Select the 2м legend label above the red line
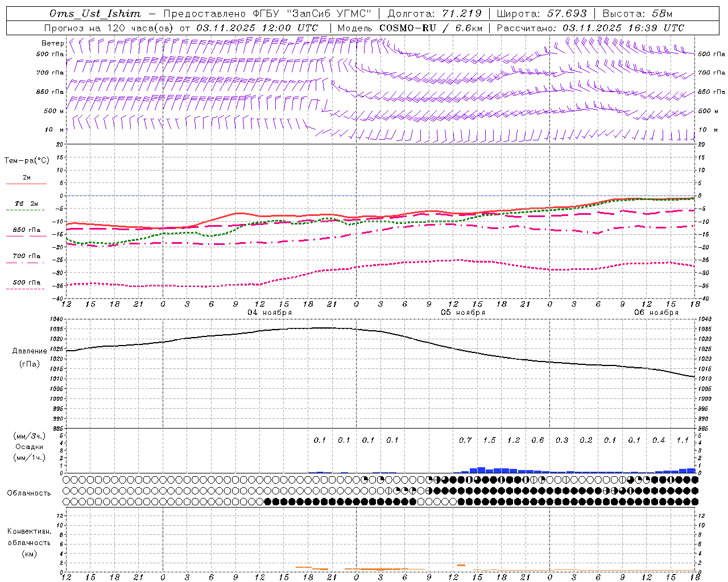This screenshot has height=582, width=728. pyautogui.click(x=27, y=178)
